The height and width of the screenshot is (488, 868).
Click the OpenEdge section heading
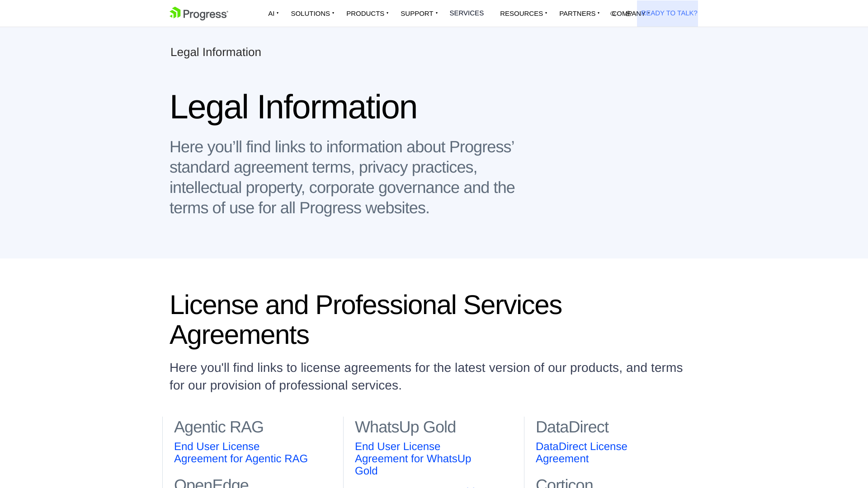point(211,483)
